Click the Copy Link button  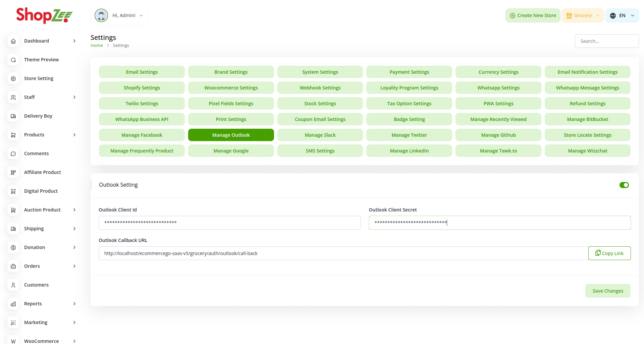click(x=609, y=253)
